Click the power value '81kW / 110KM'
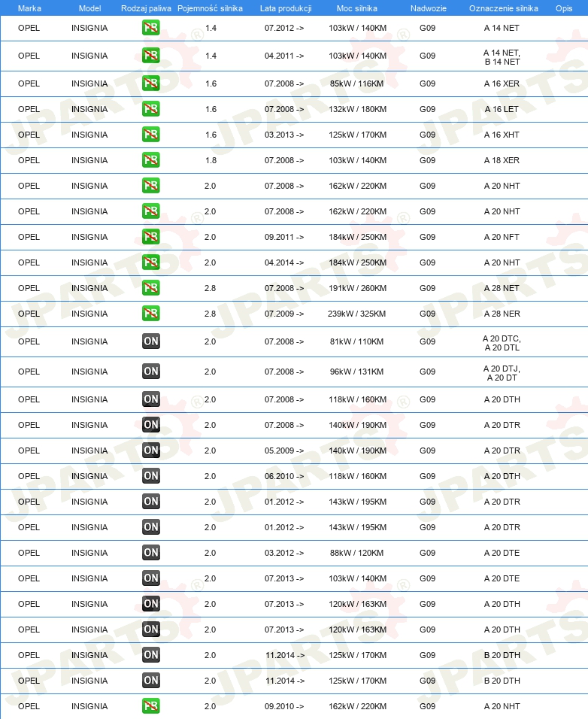The image size is (588, 719). point(357,341)
